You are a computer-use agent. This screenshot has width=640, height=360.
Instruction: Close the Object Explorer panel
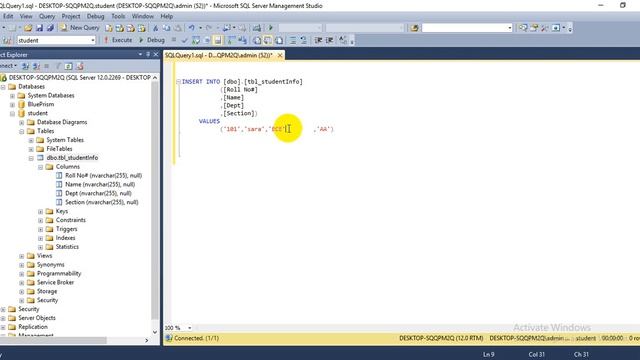point(156,54)
